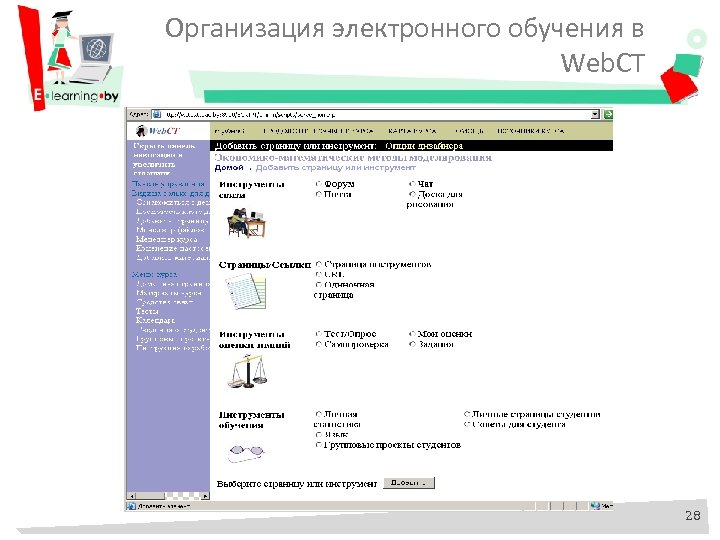Click the course title Экономико-математические методы моделирования
The width and height of the screenshot is (720, 540).
point(353,158)
